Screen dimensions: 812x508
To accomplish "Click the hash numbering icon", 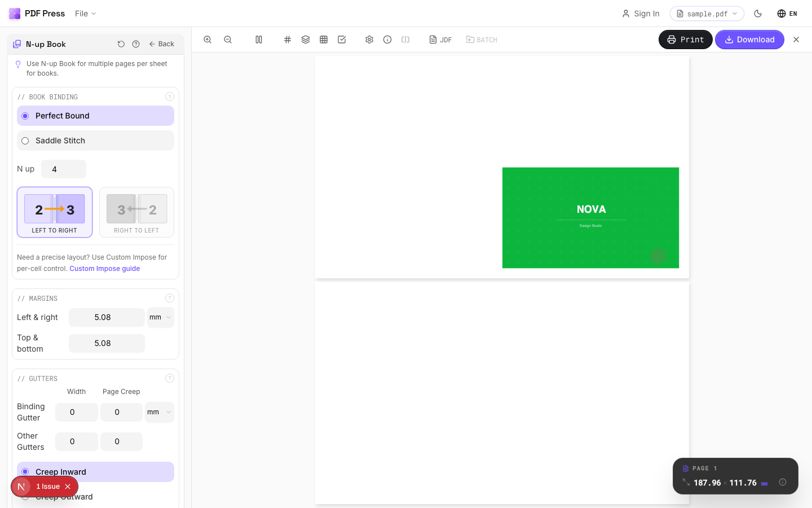I will pyautogui.click(x=288, y=40).
